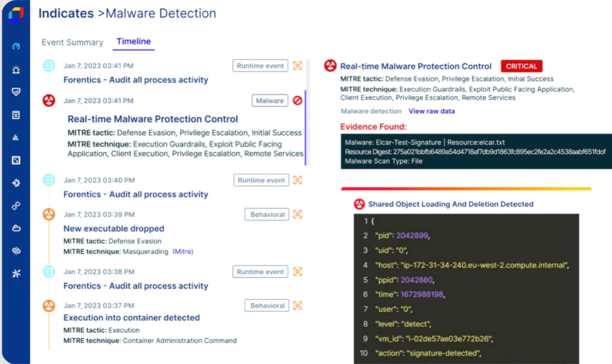The height and width of the screenshot is (364, 612).
Task: Click the "time": 1672988198 JSON line
Action: click(x=410, y=294)
